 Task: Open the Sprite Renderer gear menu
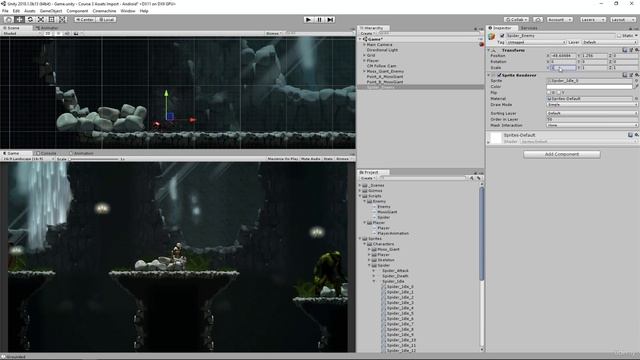point(636,75)
